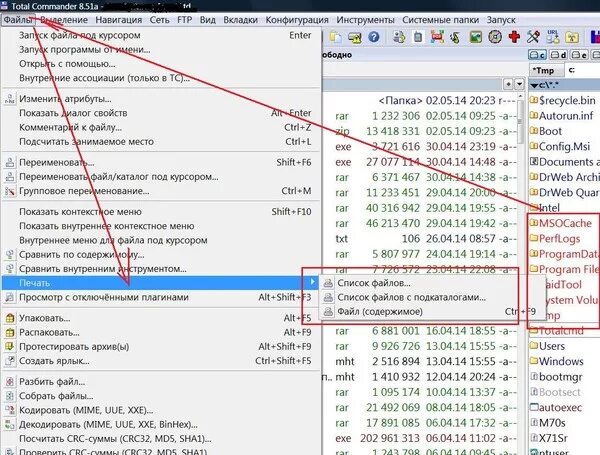Screen dimensions: 600x455
Task: Click the user with arrow toolbar icon
Action: coord(399,37)
